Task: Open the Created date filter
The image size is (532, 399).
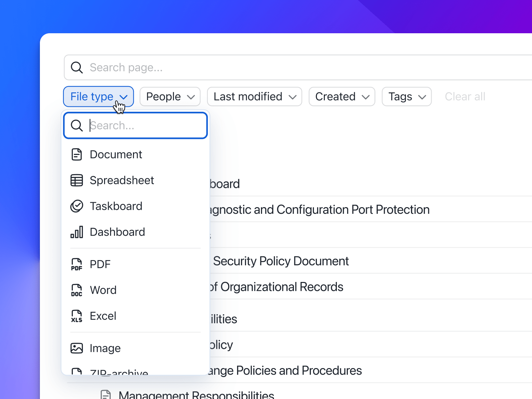Action: (342, 97)
